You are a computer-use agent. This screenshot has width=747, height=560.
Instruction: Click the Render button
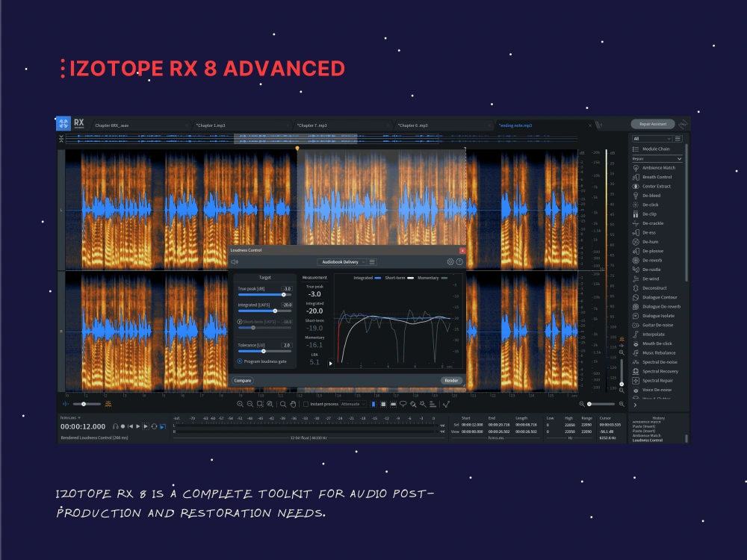point(451,381)
